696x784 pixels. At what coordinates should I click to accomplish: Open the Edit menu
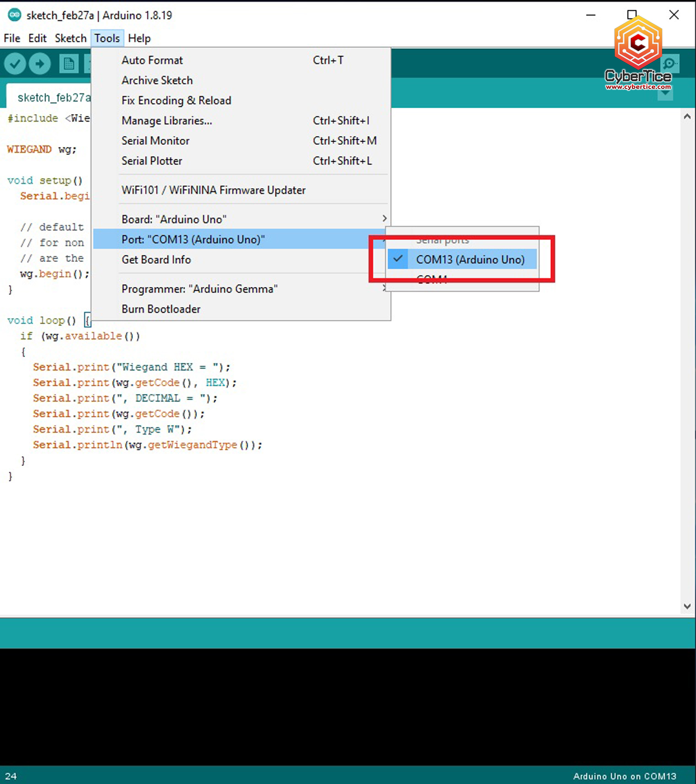[37, 38]
